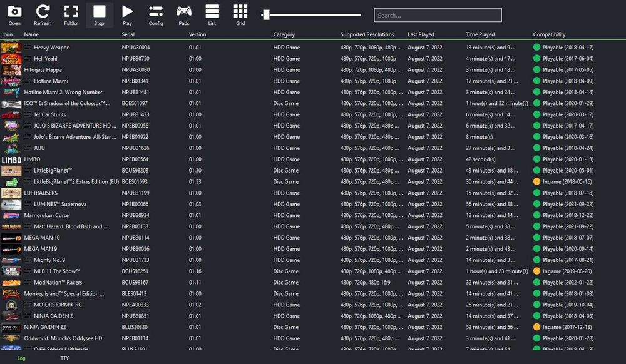Sort by the Last Played column header
This screenshot has width=626, height=364.
click(x=421, y=34)
